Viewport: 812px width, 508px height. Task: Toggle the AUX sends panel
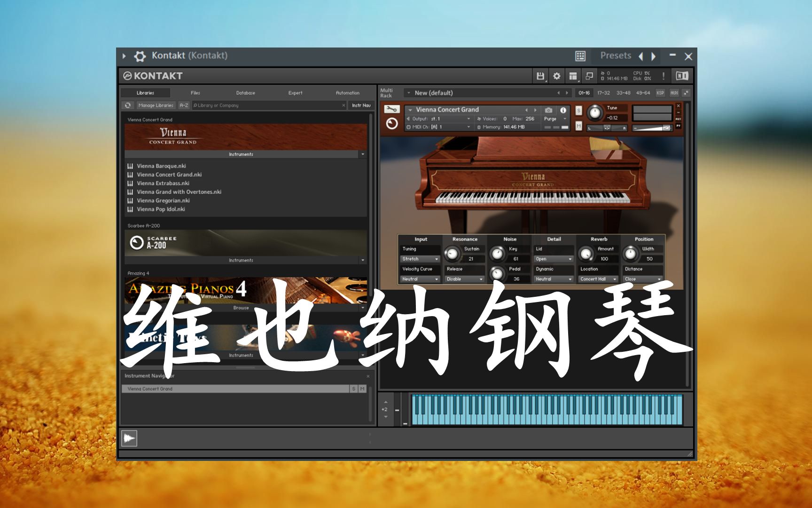pos(674,93)
